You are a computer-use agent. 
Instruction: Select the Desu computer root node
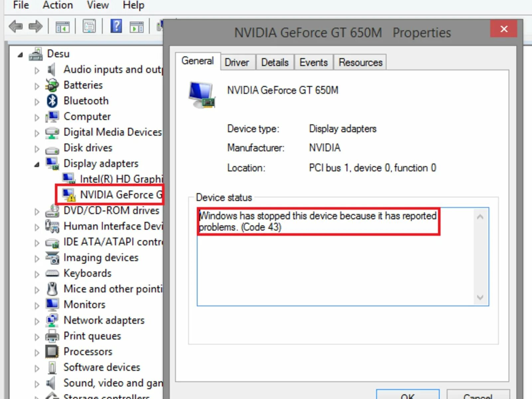point(58,54)
